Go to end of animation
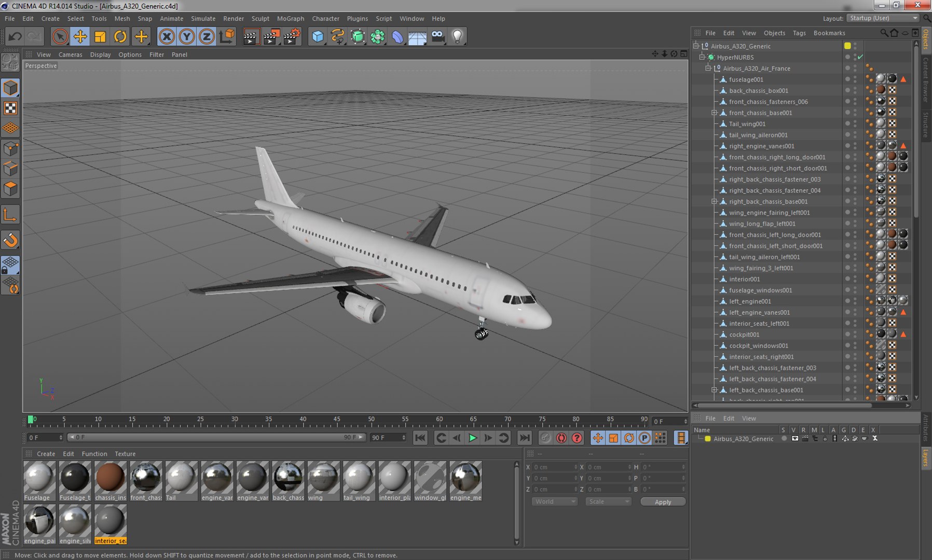 525,438
